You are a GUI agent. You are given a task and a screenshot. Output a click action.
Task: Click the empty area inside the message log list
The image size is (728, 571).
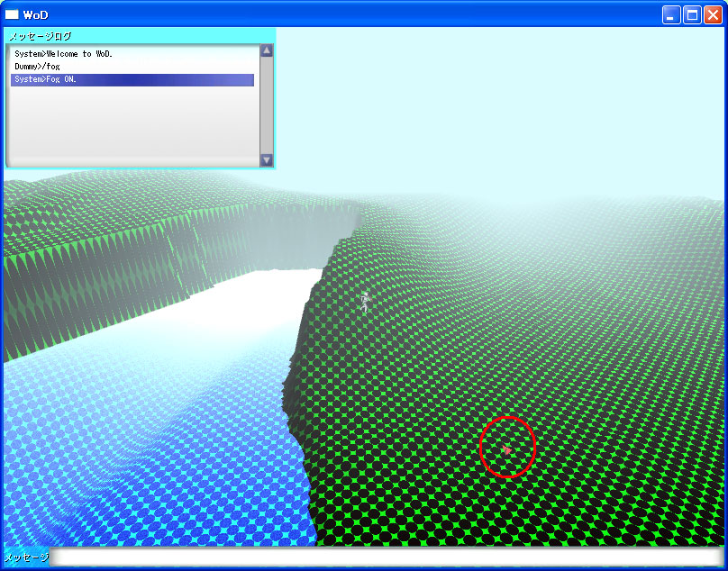point(132,126)
